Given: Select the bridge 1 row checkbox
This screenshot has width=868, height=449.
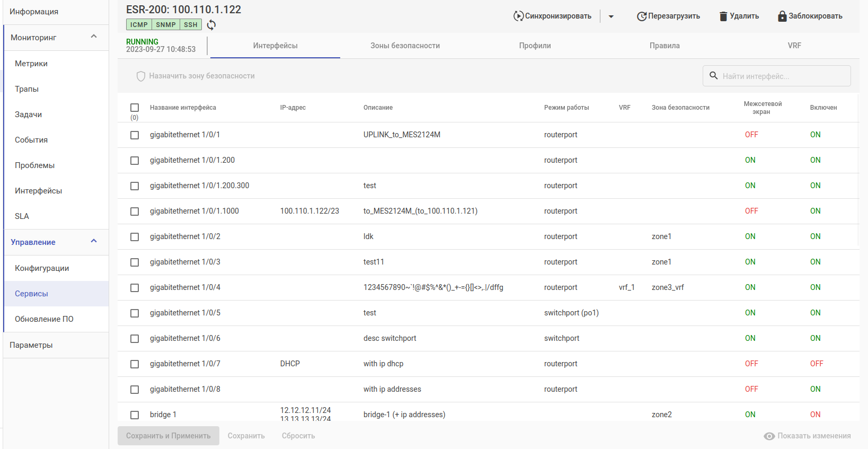Looking at the screenshot, I should (135, 415).
